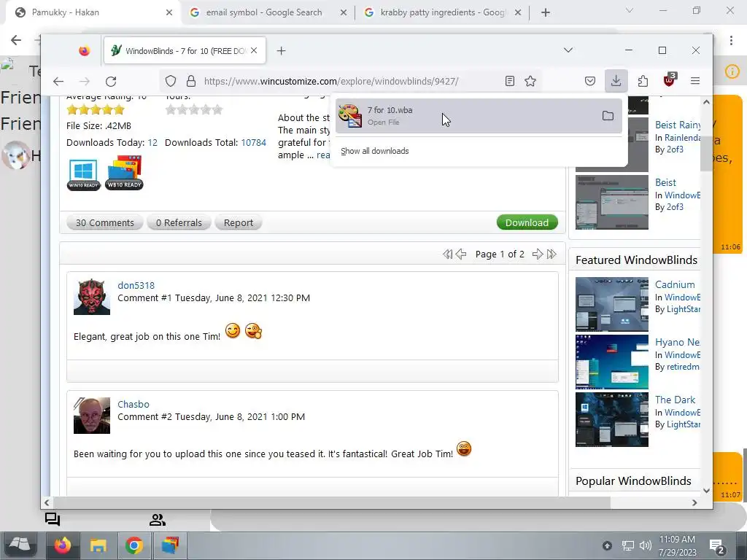Viewport: 747px width, 560px height.
Task: Show 7 for 10.wba in folder
Action: click(608, 116)
